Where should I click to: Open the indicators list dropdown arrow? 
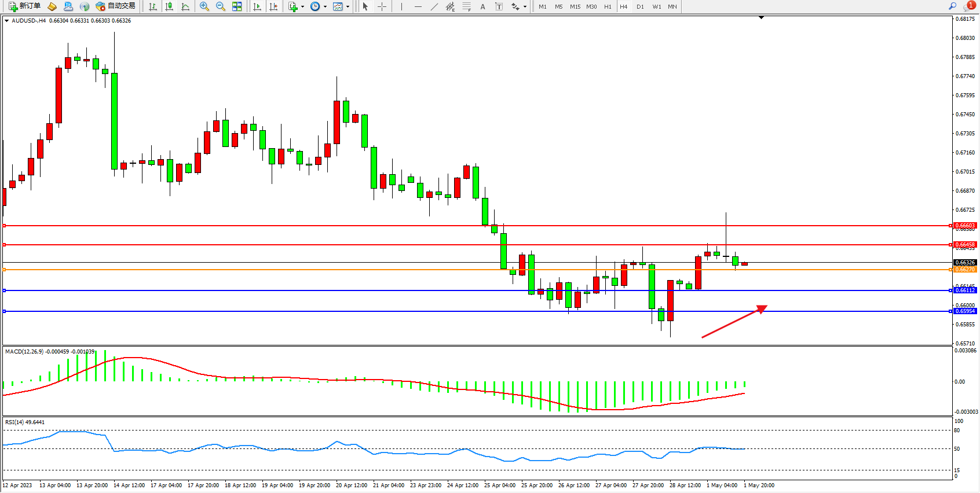point(302,7)
